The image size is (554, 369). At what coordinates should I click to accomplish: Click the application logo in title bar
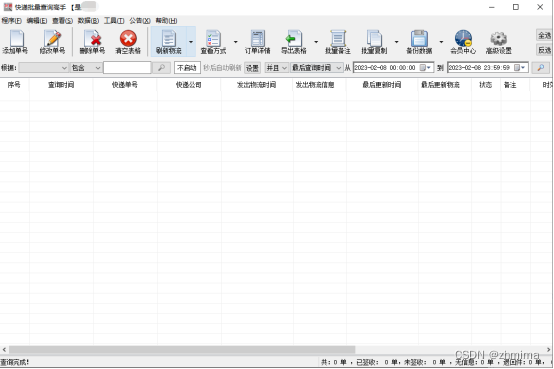8,7
